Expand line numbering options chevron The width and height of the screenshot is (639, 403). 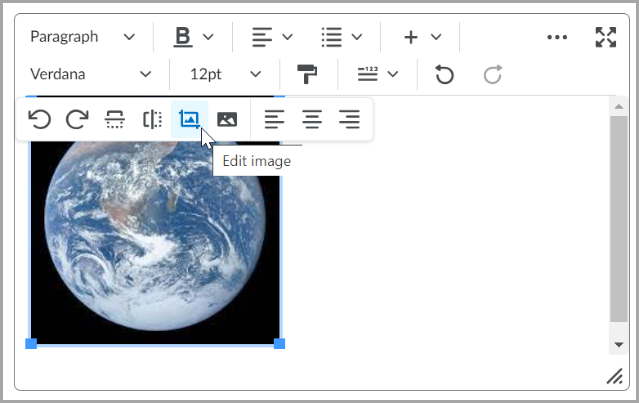pos(393,74)
